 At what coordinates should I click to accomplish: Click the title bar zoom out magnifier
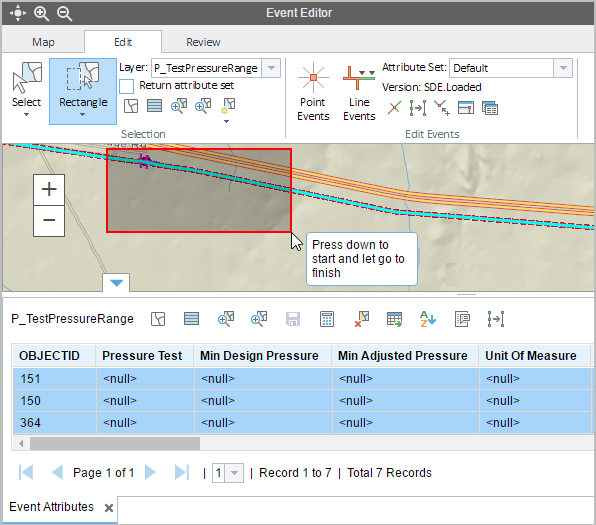[x=64, y=13]
